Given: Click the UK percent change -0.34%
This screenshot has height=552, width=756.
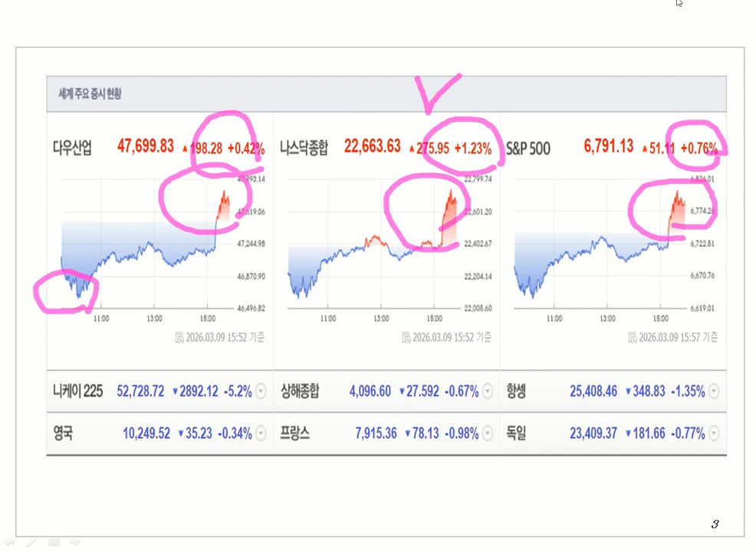Looking at the screenshot, I should point(235,433).
